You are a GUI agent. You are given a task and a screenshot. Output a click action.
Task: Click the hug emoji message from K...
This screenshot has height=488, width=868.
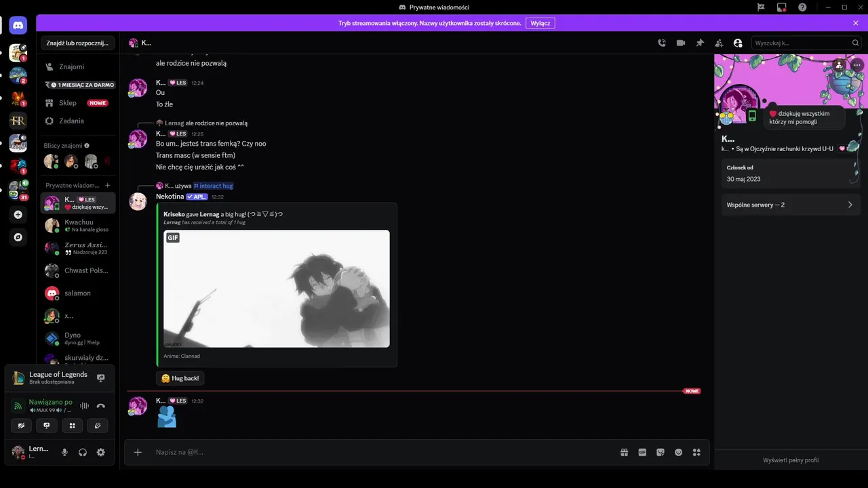[x=166, y=416]
